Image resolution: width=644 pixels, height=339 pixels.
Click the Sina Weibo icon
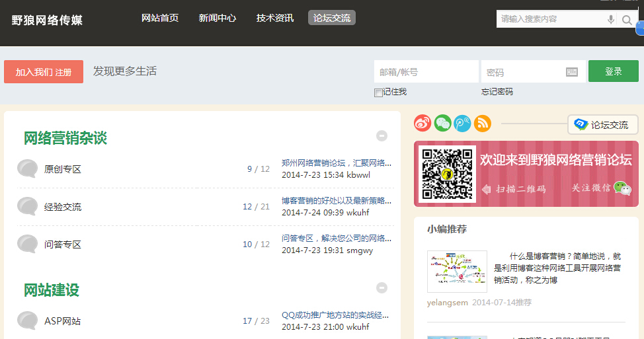[423, 123]
